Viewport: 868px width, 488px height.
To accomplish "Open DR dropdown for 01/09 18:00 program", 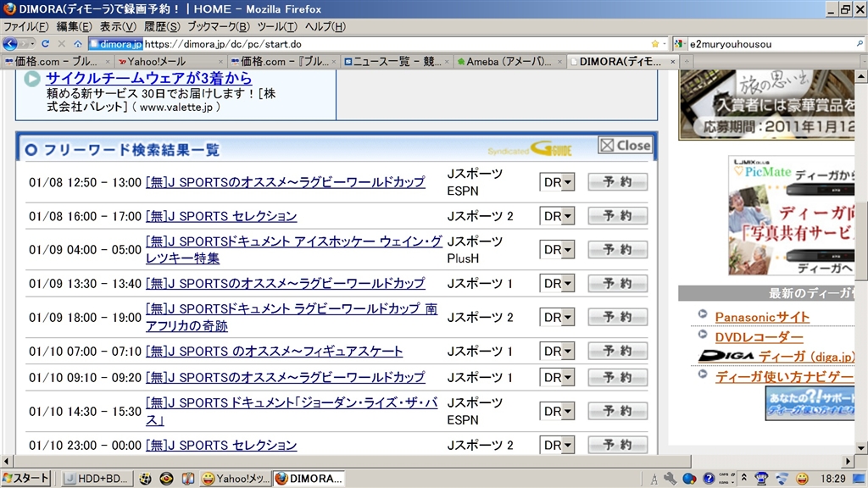I will (x=557, y=317).
